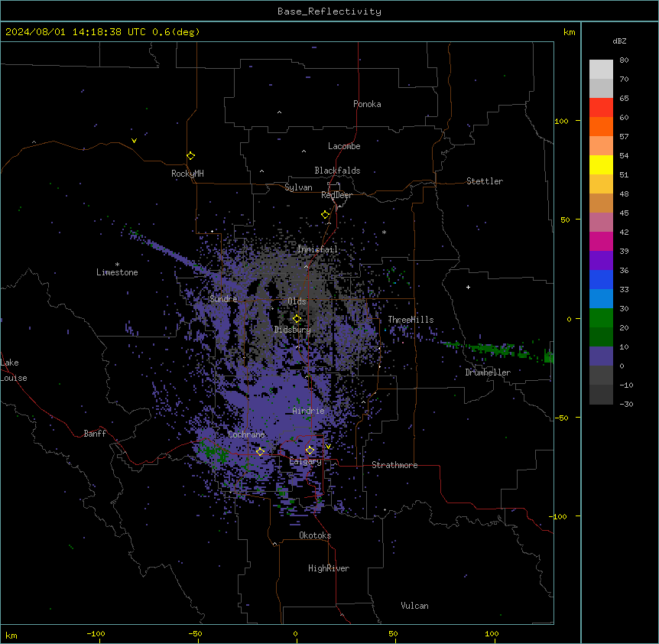Screen dimensions: 659x644
Task: Select the light gray 70-80 dBZ swatch
Action: pos(601,70)
